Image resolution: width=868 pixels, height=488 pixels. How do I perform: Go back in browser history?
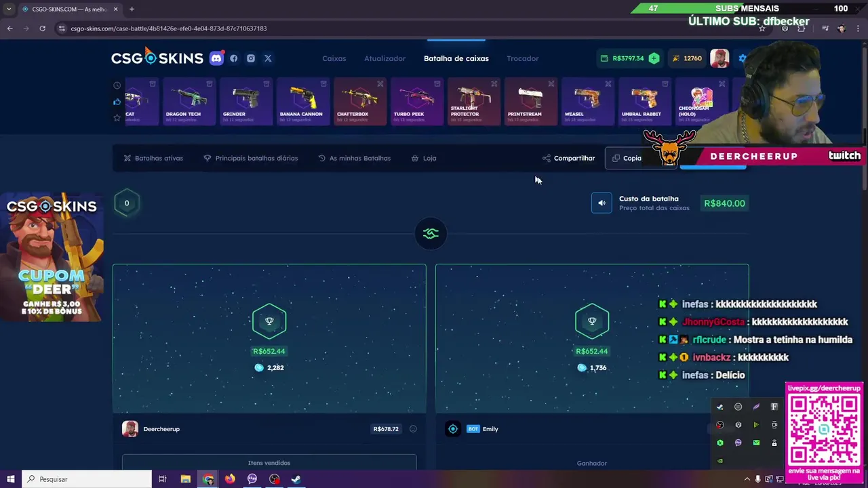pos(9,28)
